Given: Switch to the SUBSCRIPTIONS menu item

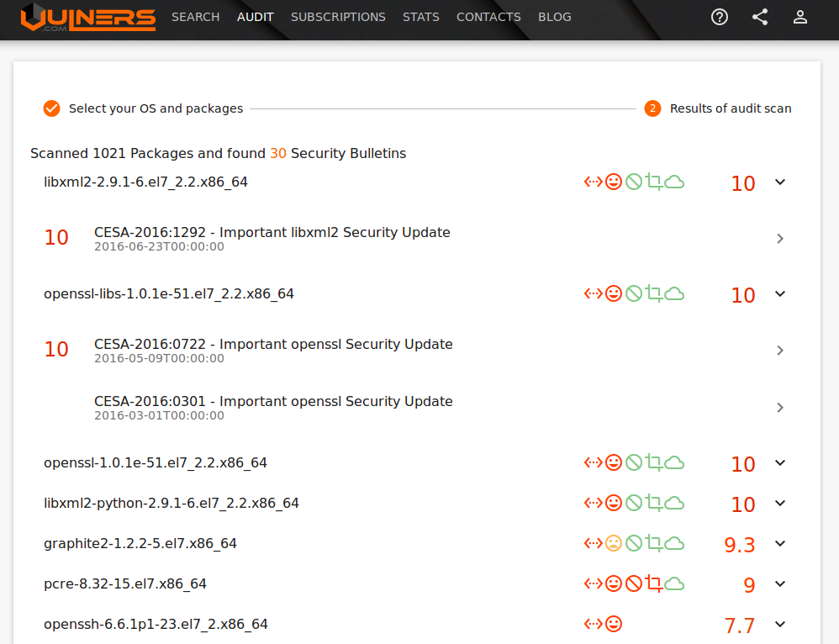Looking at the screenshot, I should click(x=338, y=16).
